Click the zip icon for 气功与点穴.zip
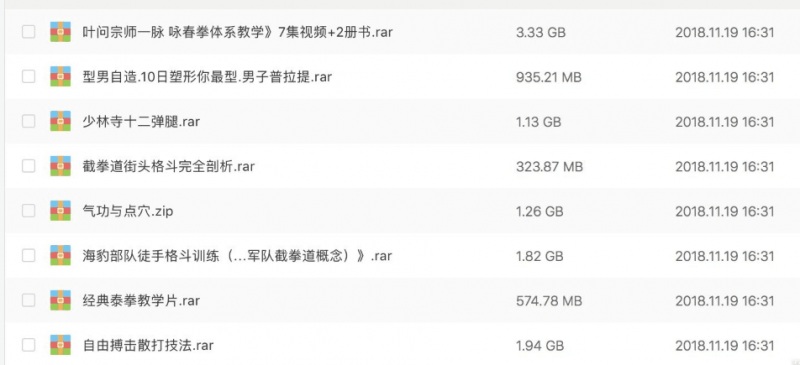The width and height of the screenshot is (800, 365). click(x=60, y=211)
